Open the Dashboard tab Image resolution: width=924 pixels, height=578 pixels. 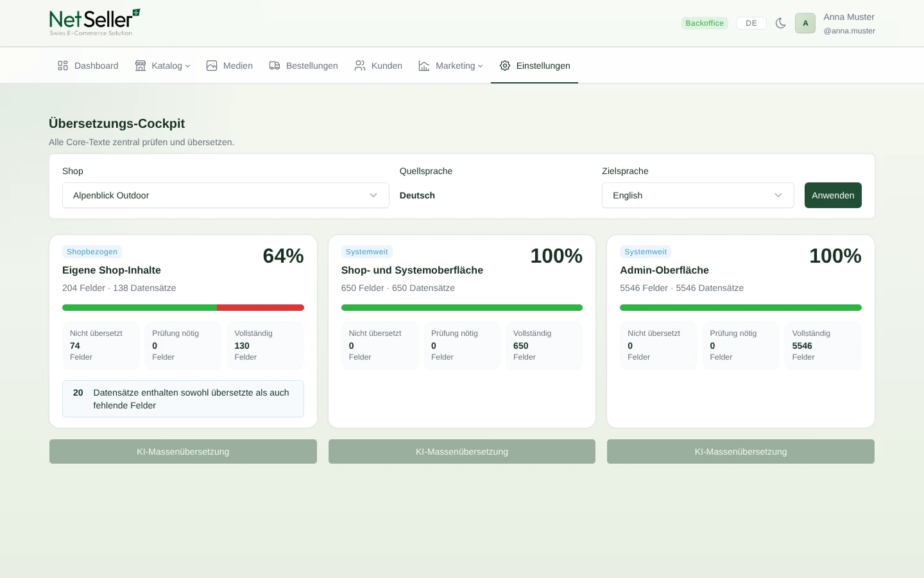click(x=88, y=66)
